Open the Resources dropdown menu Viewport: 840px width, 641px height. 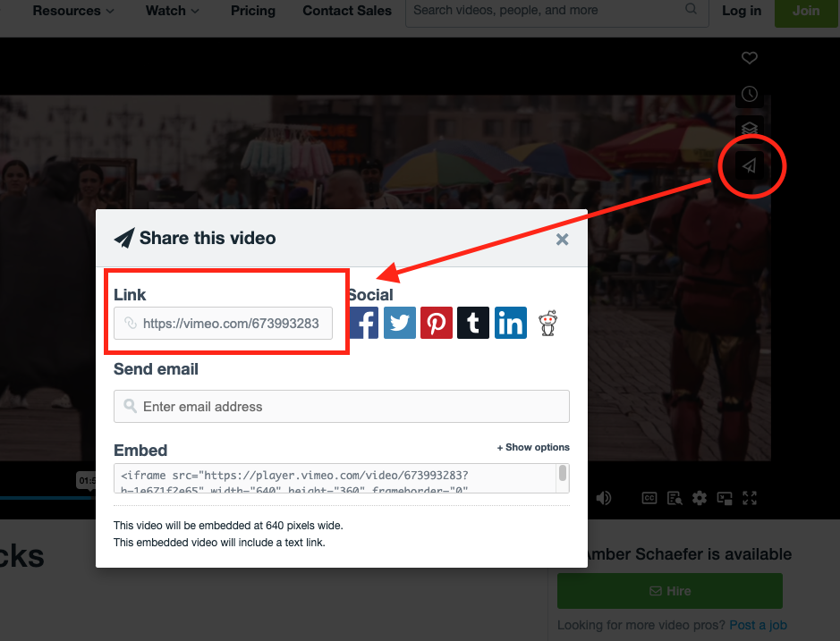[73, 11]
